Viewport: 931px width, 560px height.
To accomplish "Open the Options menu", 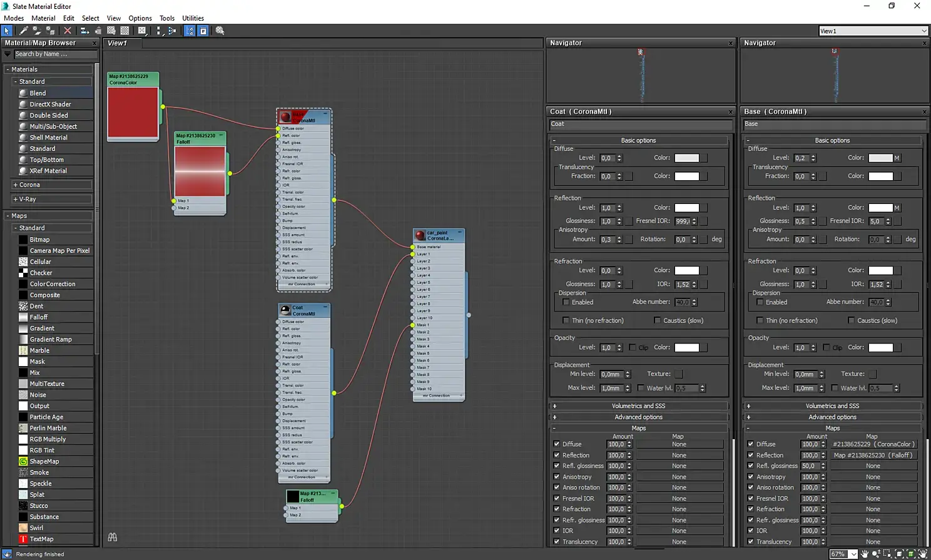I will pyautogui.click(x=140, y=18).
